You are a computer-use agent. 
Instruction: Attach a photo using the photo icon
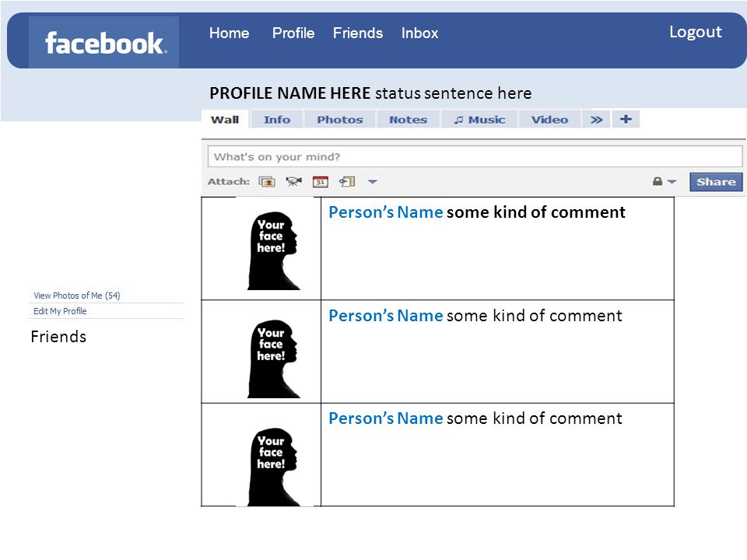click(x=267, y=181)
